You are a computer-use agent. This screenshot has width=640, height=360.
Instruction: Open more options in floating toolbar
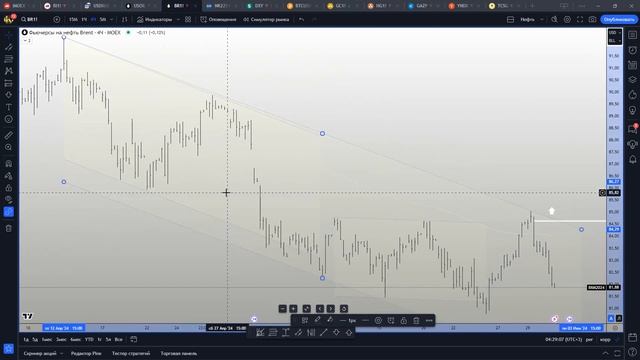429,320
